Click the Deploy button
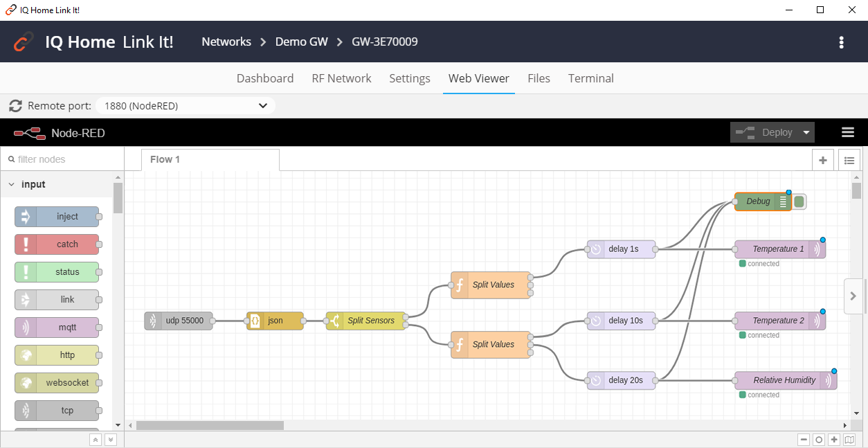 click(764, 132)
